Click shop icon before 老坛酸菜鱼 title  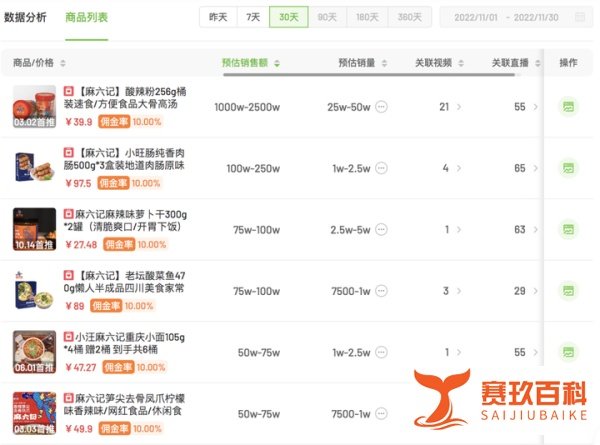click(x=68, y=275)
